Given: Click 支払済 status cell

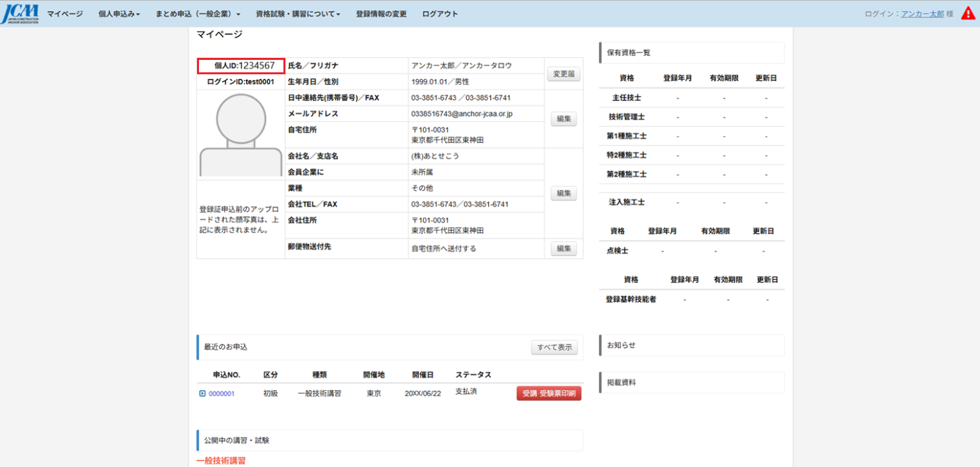Looking at the screenshot, I should 466,392.
